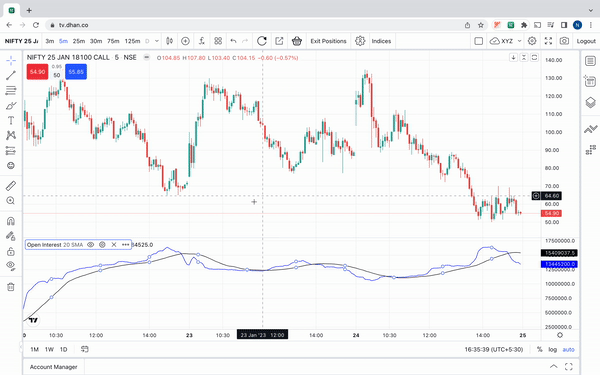Open the Fibonacci retracement tool
This screenshot has height=375, width=600.
pos(11,90)
